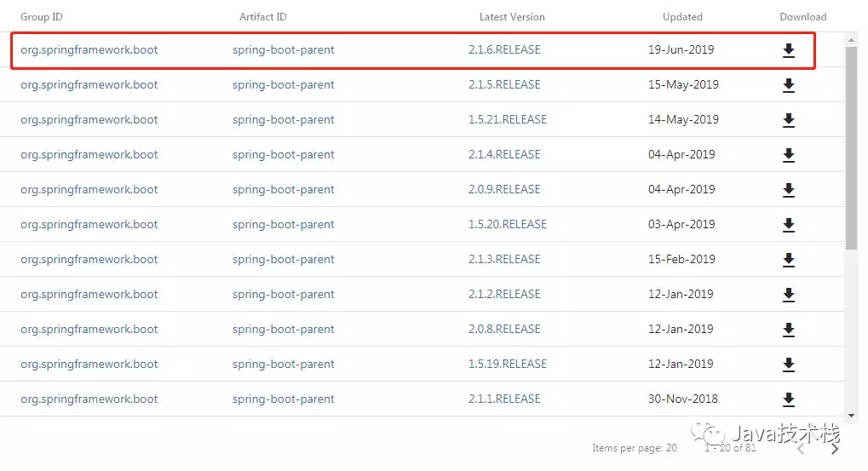The height and width of the screenshot is (471, 868).
Task: Open org.springframework.boot group in first row
Action: pos(89,49)
